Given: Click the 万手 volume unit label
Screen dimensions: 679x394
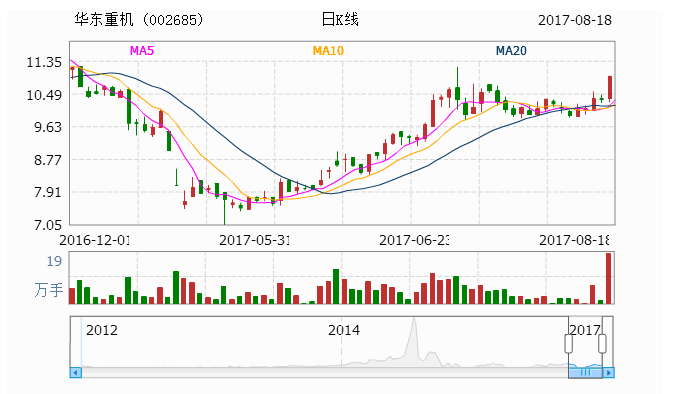Looking at the screenshot, I should (x=49, y=290).
